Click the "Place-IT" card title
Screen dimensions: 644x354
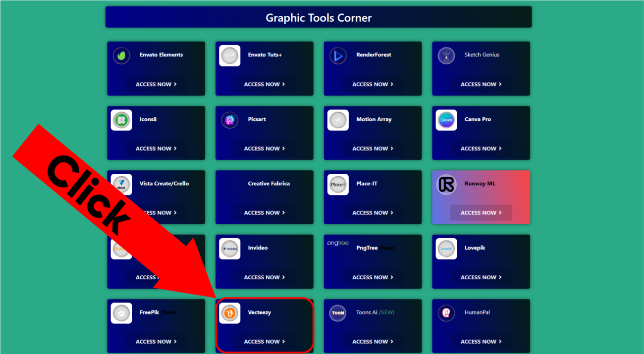click(x=367, y=184)
